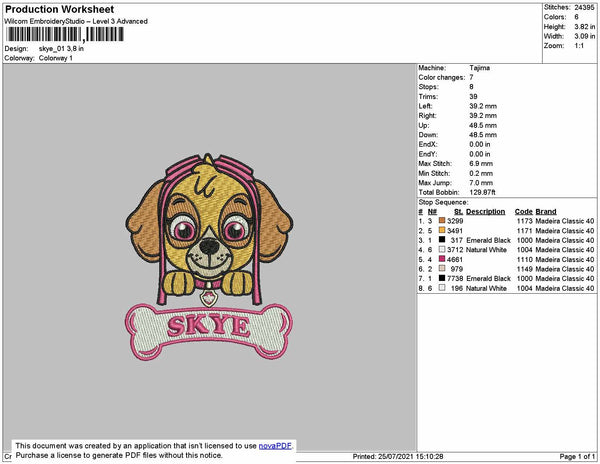Click the Zoom value '1:1'

(x=579, y=46)
